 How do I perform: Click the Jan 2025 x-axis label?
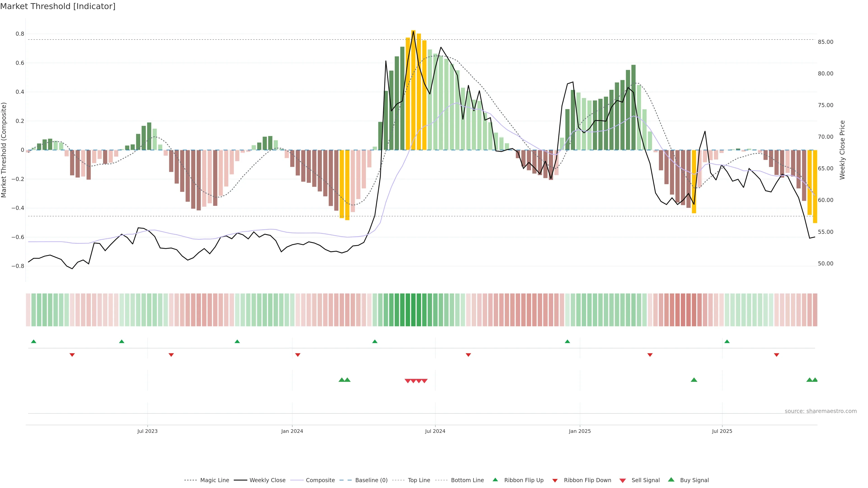[580, 431]
